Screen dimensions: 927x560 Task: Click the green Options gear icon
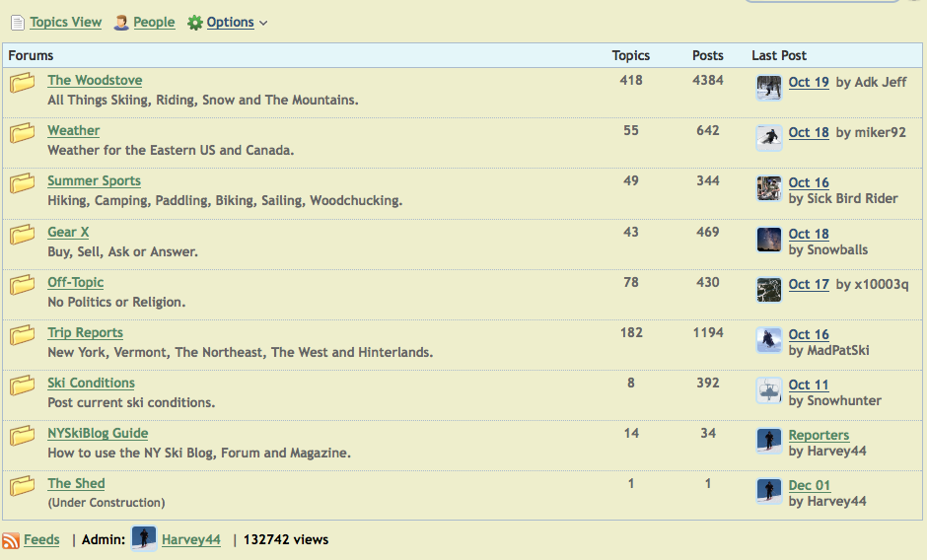coord(195,22)
